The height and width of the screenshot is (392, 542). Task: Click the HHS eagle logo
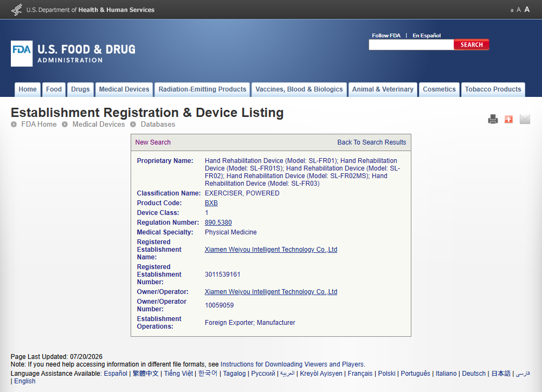17,9
